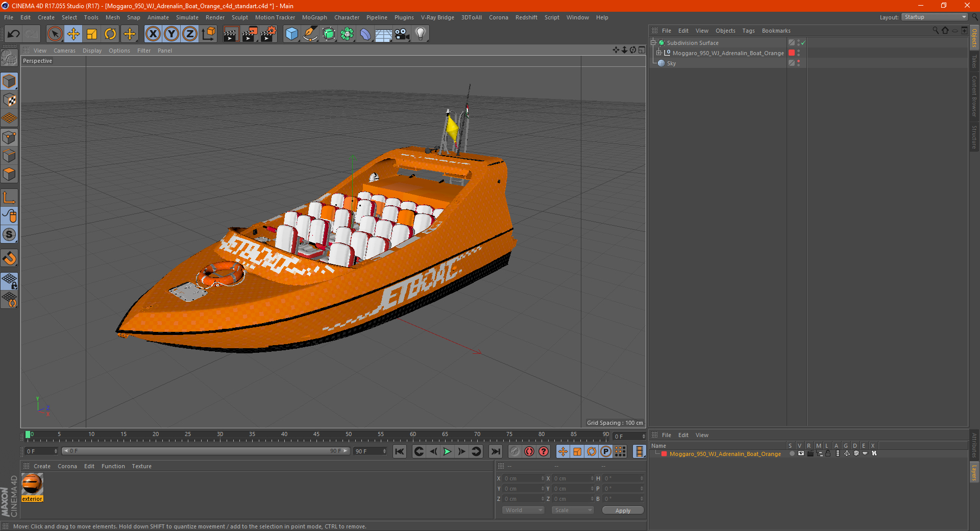980x531 pixels.
Task: Select the Move tool in top toolbar
Action: (x=73, y=34)
